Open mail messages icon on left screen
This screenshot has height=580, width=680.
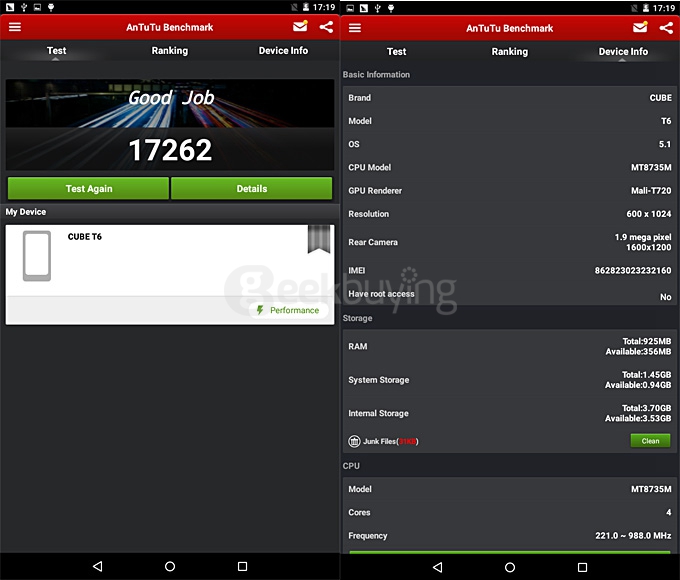click(300, 26)
